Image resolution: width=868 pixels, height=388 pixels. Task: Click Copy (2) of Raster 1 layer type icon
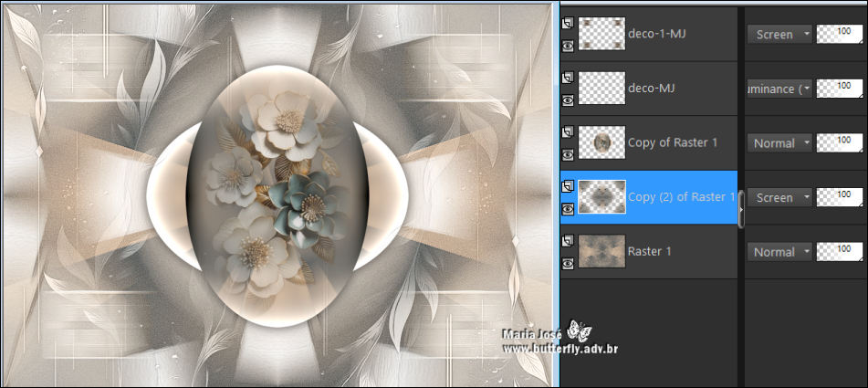coord(568,187)
